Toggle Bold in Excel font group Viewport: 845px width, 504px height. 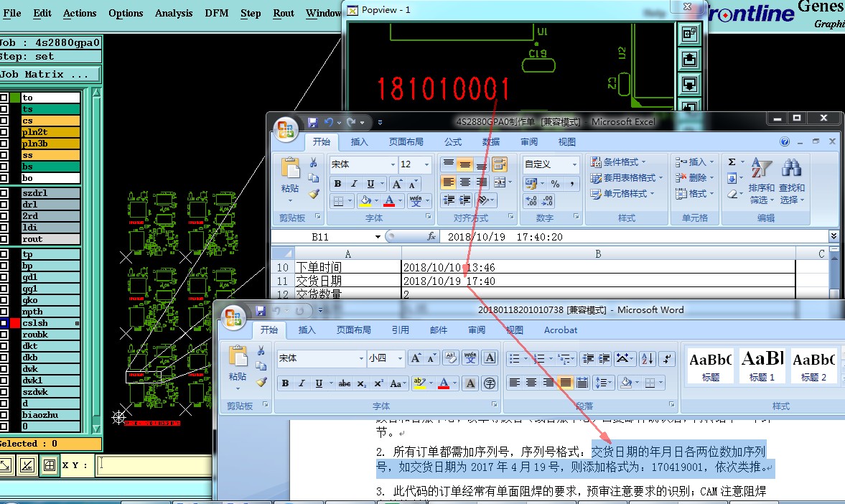[x=337, y=184]
